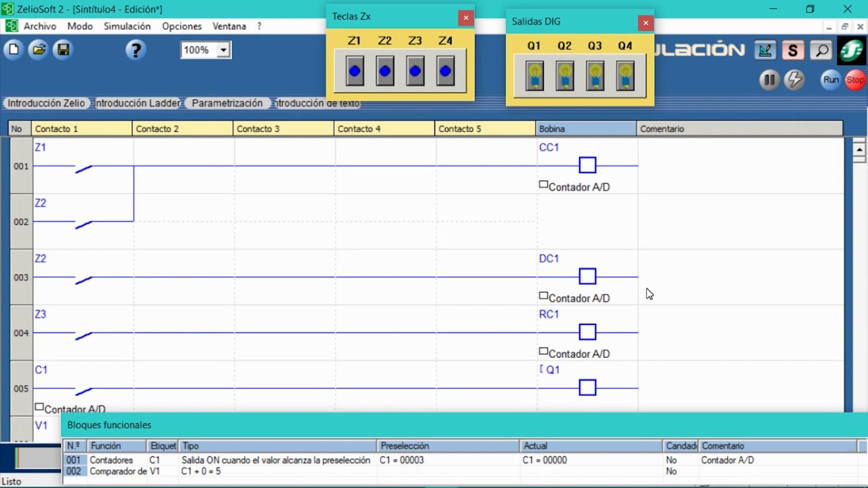Pause the simulation with the pause button
Screen dimensions: 868x488
click(769, 80)
